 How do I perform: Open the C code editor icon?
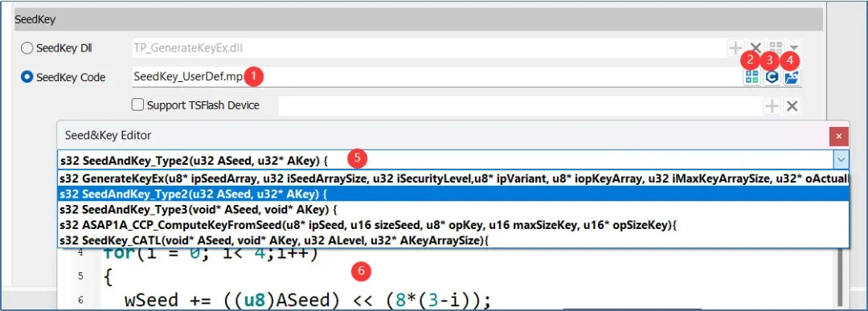click(772, 77)
